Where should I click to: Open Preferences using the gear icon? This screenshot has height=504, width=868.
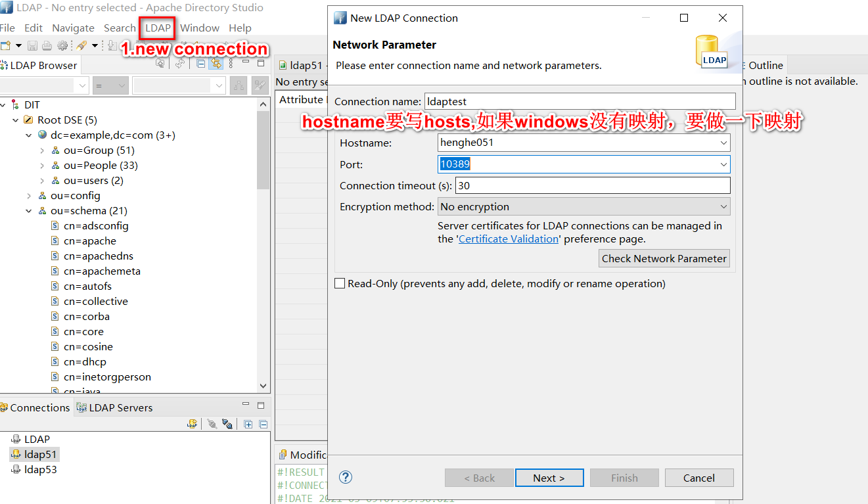point(61,45)
